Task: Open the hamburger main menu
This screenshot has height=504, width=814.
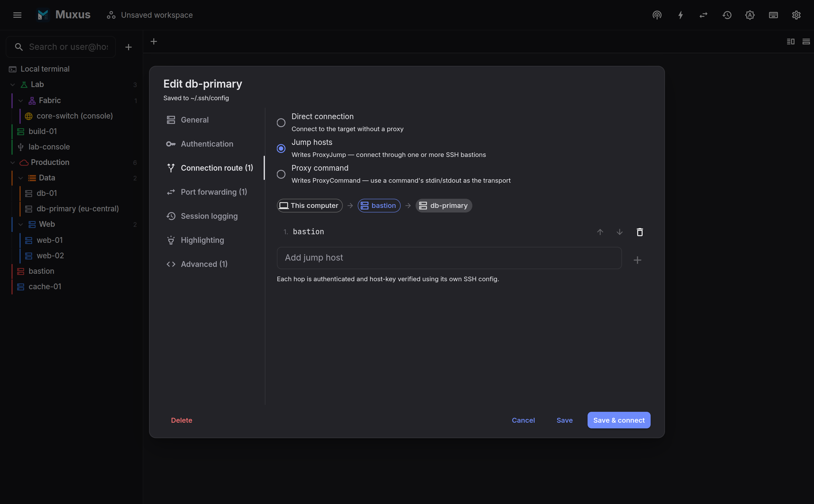Action: [17, 15]
